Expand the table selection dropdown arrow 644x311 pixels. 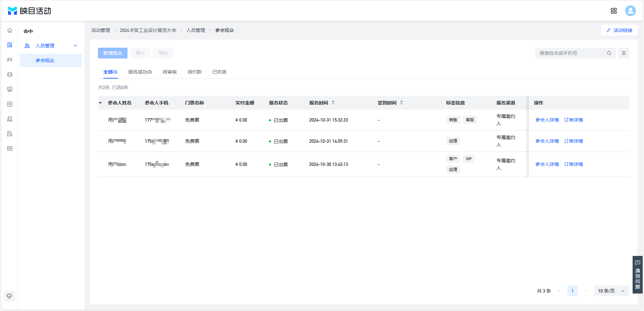click(x=100, y=103)
